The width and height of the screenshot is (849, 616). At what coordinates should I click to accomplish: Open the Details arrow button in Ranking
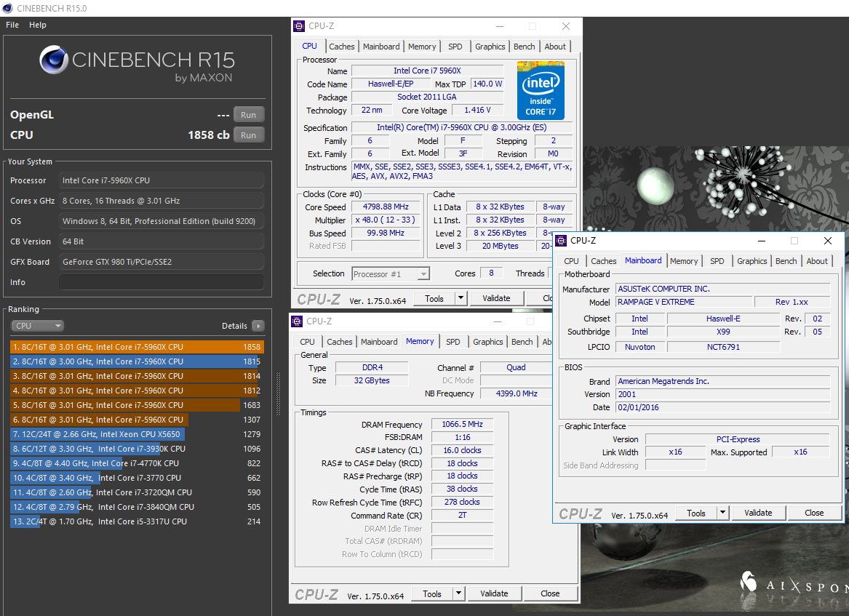tap(258, 326)
